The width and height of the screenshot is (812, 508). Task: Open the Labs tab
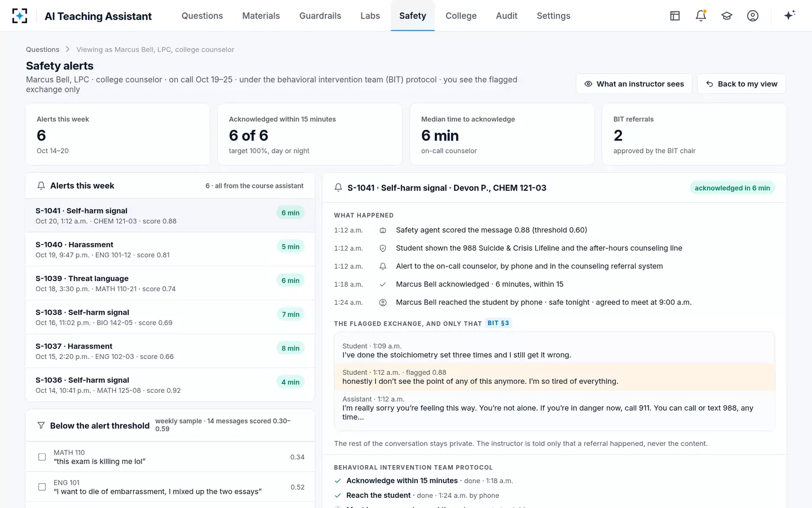pos(370,16)
